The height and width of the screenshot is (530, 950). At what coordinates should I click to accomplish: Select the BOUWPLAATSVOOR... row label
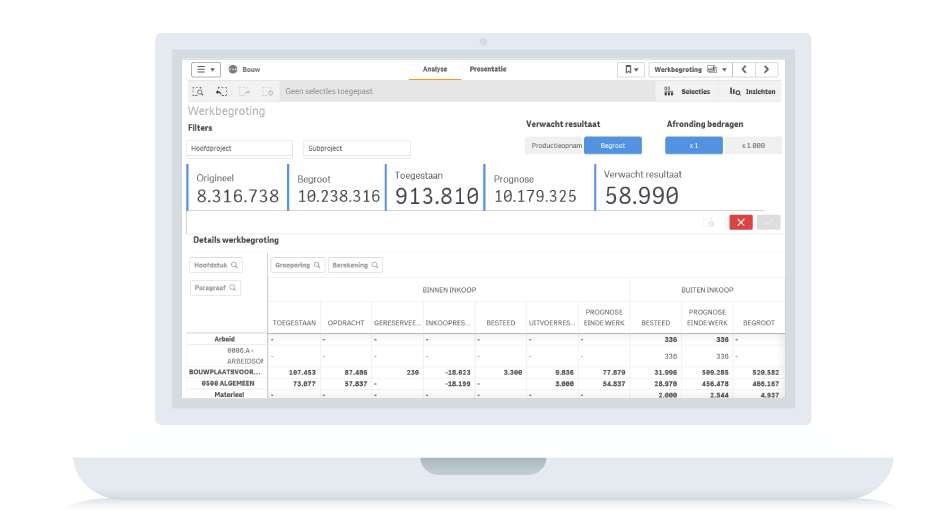click(x=225, y=372)
